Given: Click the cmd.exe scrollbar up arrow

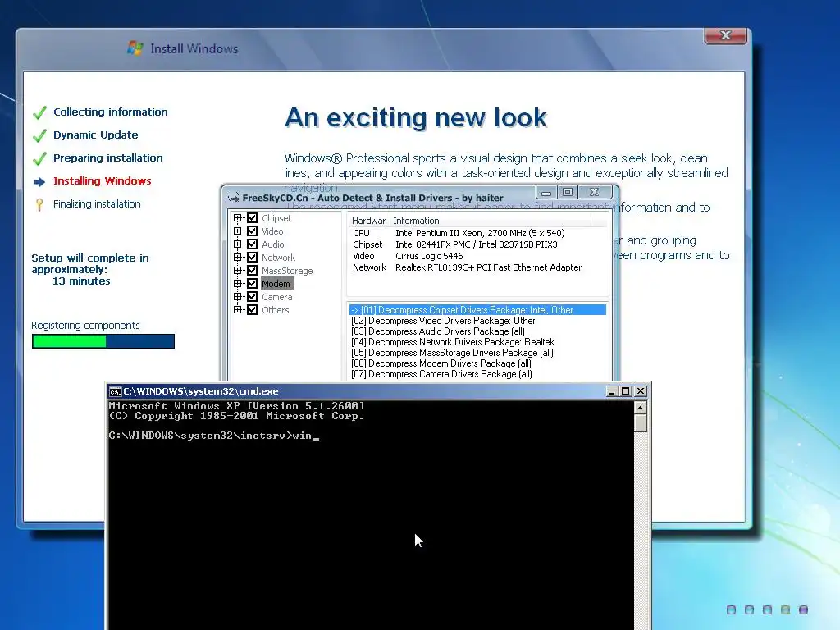Looking at the screenshot, I should click(640, 408).
